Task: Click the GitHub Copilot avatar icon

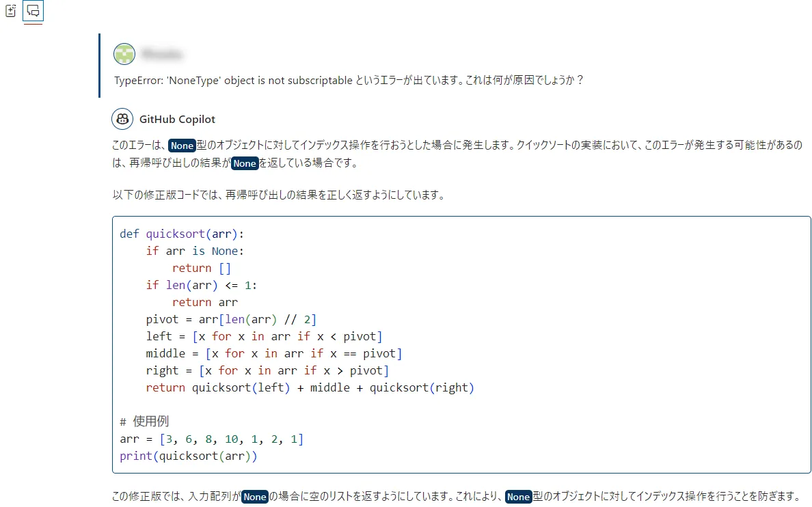Action: tap(122, 119)
